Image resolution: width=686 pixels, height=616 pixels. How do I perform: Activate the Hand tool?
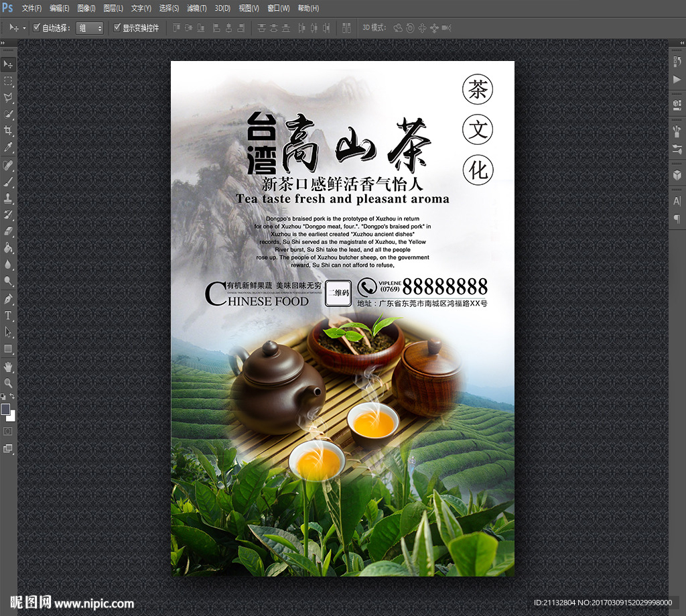pos(8,366)
